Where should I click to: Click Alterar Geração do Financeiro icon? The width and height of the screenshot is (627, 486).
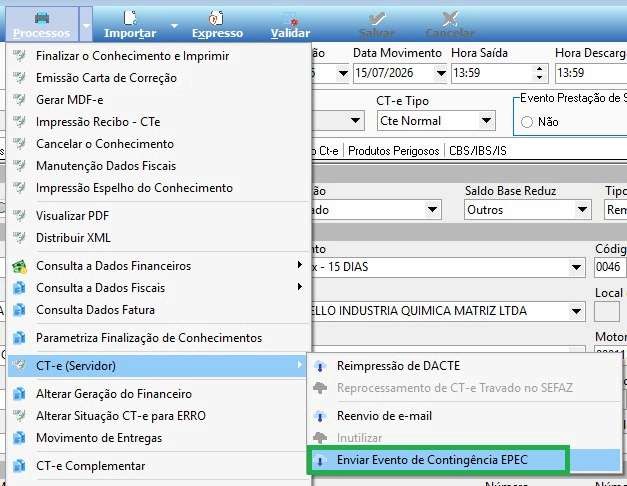click(19, 394)
